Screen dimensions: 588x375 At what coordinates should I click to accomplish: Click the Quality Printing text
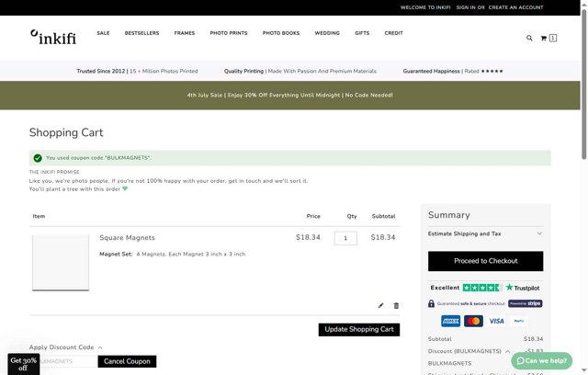300,71
